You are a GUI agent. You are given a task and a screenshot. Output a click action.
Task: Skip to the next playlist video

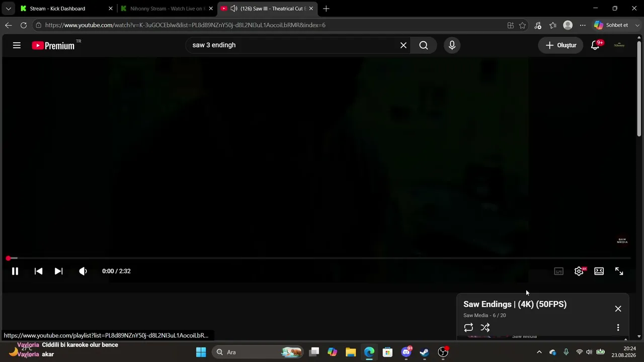pos(59,271)
